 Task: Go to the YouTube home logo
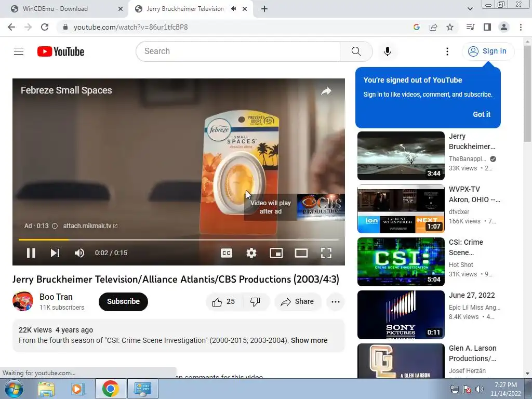pyautogui.click(x=61, y=51)
